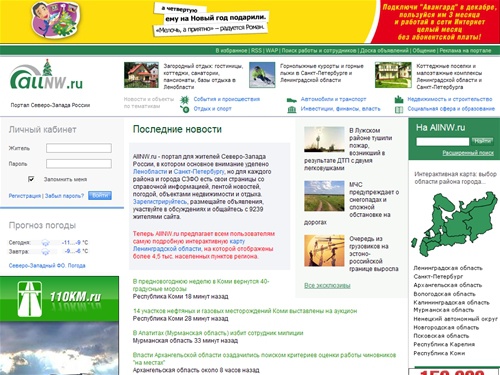Image resolution: width=500 pixels, height=375 pixels.
Task: Open 'Автомобили и транспорт' category link
Action: coord(333,99)
